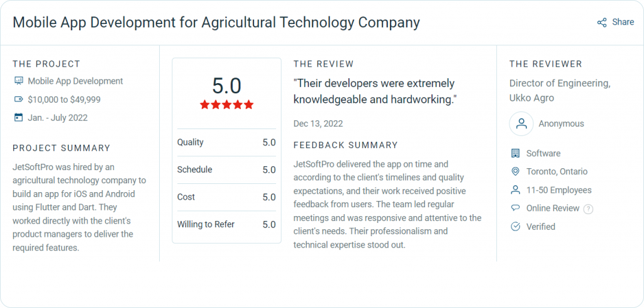
Task: Click the Quality rating row
Action: pyautogui.click(x=226, y=142)
